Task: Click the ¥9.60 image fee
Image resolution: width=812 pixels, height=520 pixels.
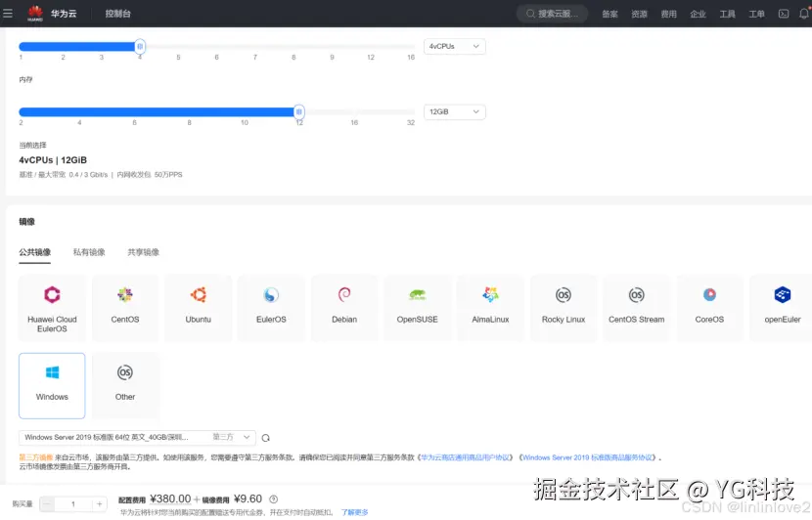Action: point(248,498)
